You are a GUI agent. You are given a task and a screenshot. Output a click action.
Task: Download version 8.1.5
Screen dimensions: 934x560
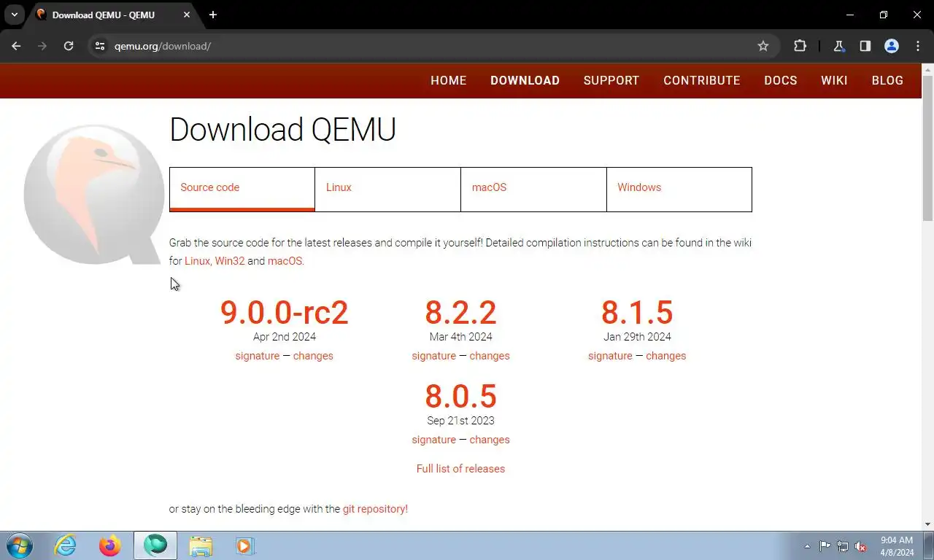pos(637,312)
